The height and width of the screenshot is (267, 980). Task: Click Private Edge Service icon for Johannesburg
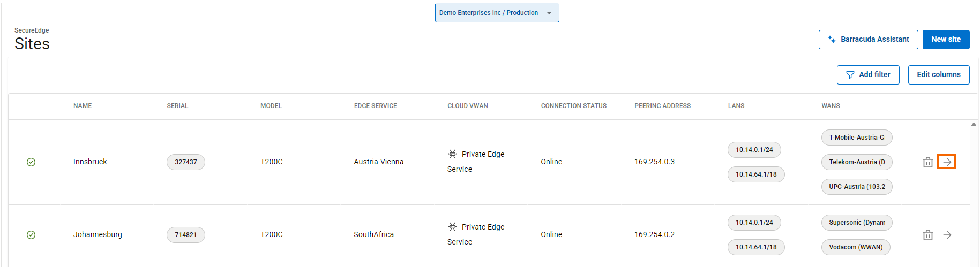coord(453,227)
